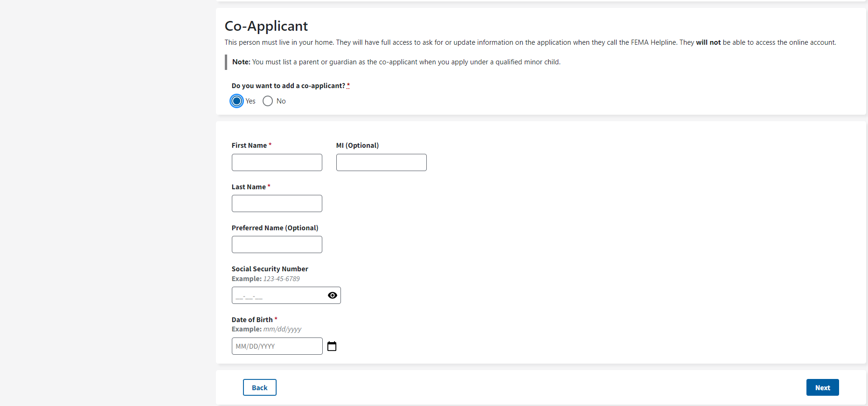The height and width of the screenshot is (406, 868).
Task: Open the Date of Birth calendar picker
Action: pyautogui.click(x=332, y=346)
